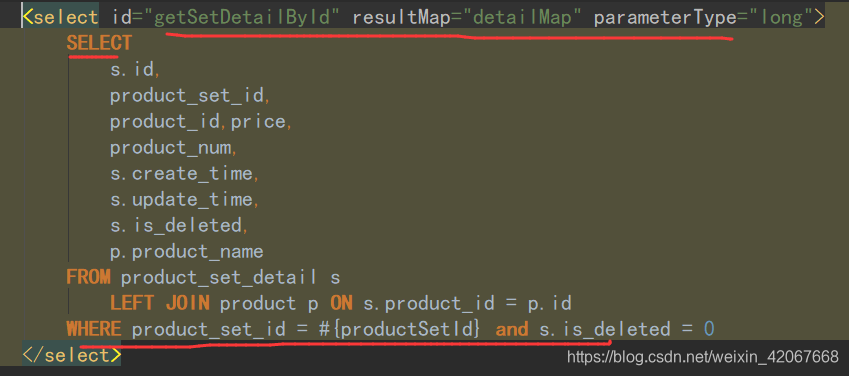Click the resultMap attribute name
Screen dimensions: 849x376
401,17
